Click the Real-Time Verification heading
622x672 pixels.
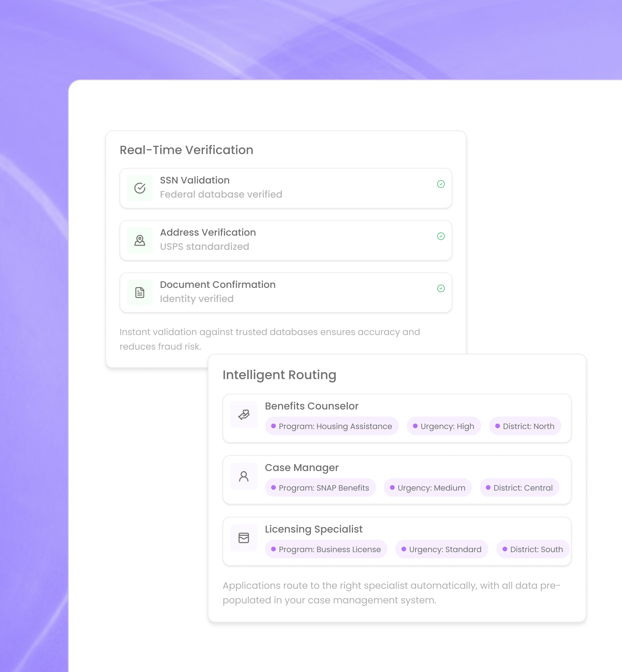coord(187,150)
